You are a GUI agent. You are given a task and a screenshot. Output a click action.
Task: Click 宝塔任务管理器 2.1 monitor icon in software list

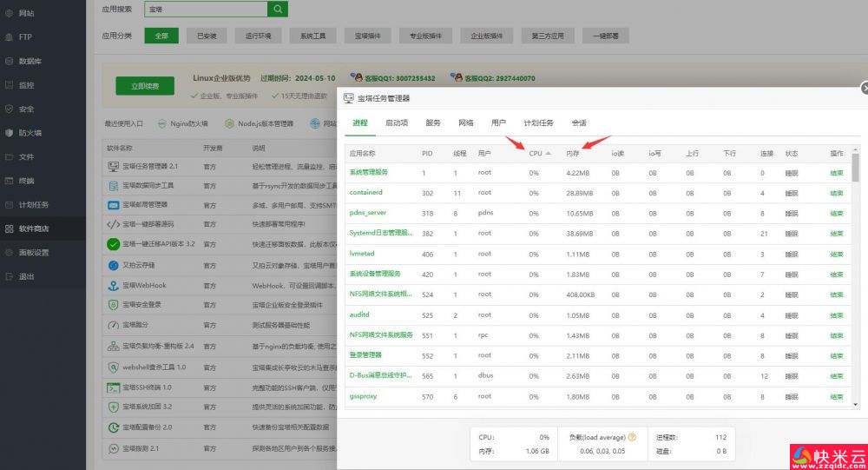pyautogui.click(x=114, y=166)
